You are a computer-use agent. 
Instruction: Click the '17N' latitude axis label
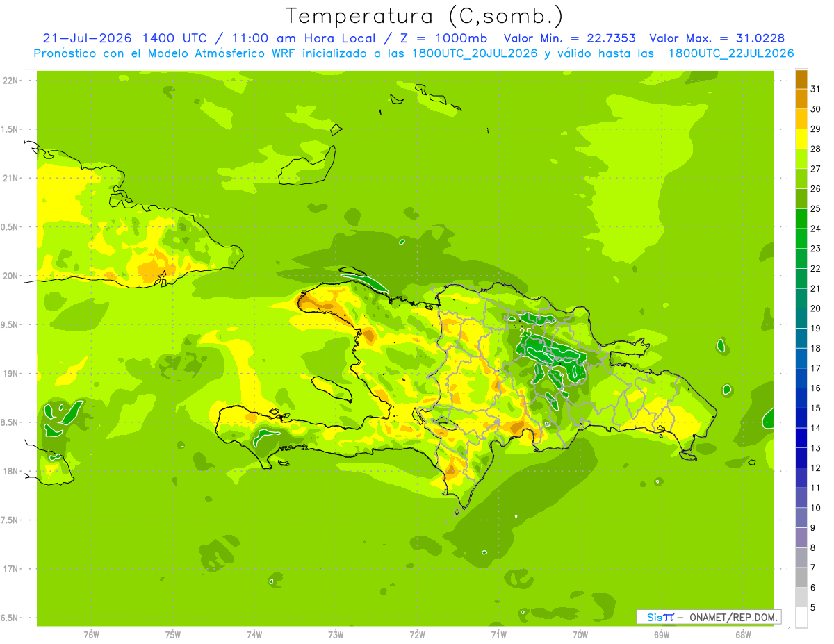(x=10, y=569)
